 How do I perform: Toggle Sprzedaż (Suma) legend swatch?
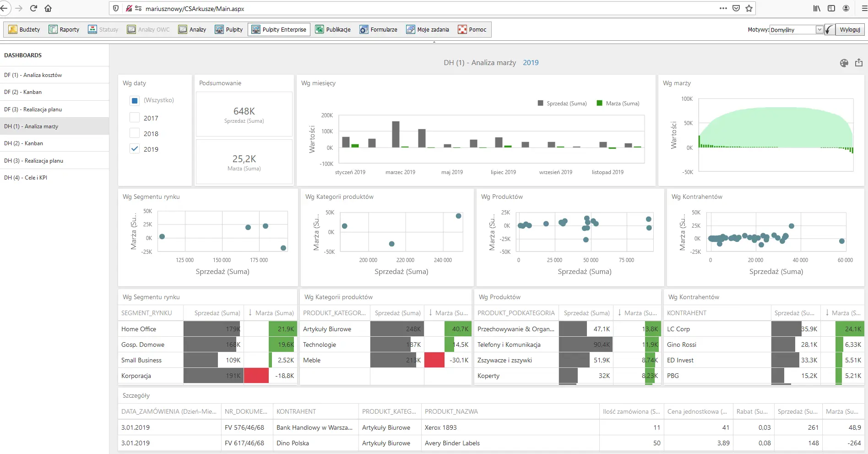point(540,103)
